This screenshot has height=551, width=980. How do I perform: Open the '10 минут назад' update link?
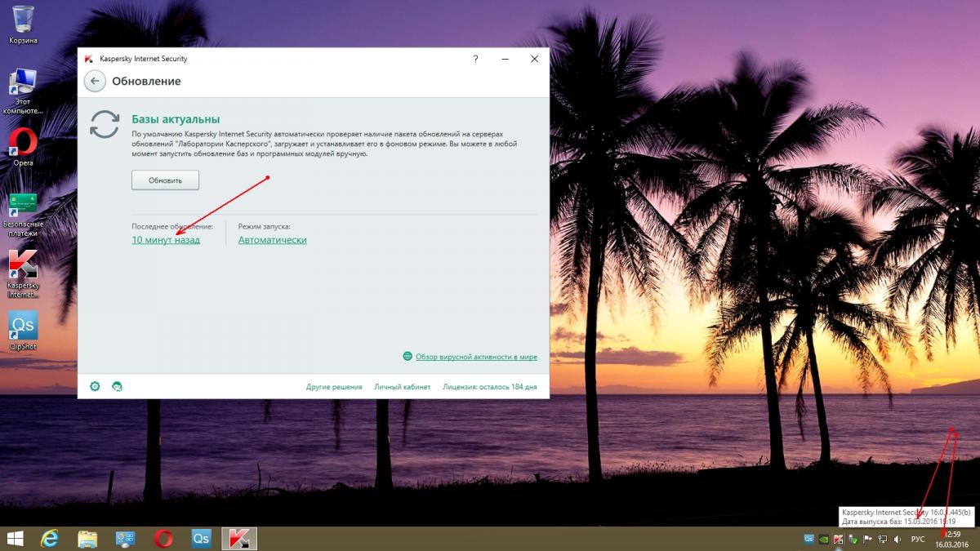click(166, 240)
